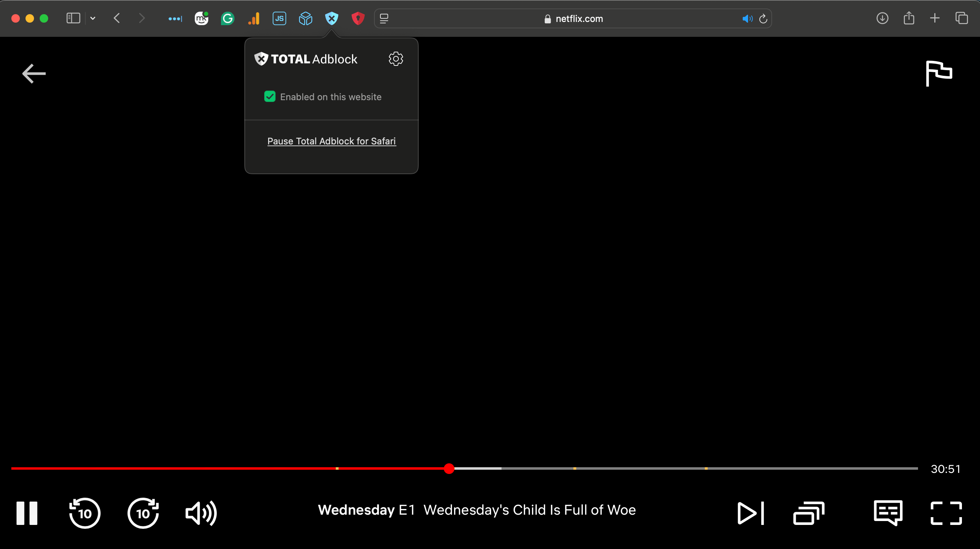
Task: Go back from the Netflix player
Action: coord(34,73)
